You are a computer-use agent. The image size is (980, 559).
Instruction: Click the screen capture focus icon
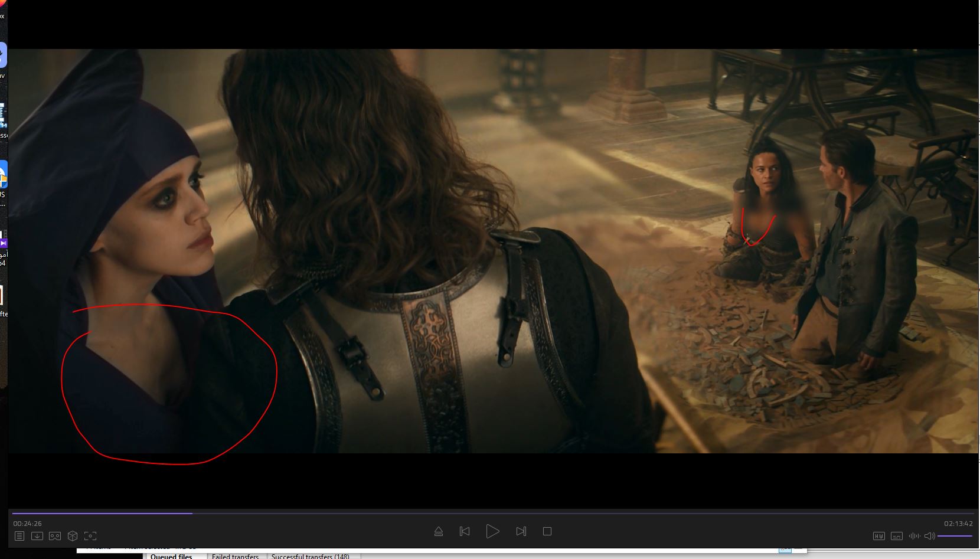(90, 536)
